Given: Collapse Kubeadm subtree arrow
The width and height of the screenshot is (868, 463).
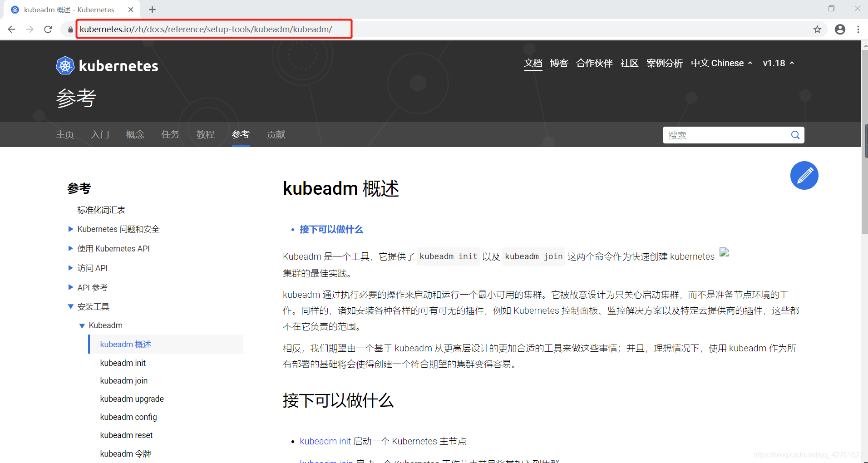Looking at the screenshot, I should pyautogui.click(x=82, y=326).
